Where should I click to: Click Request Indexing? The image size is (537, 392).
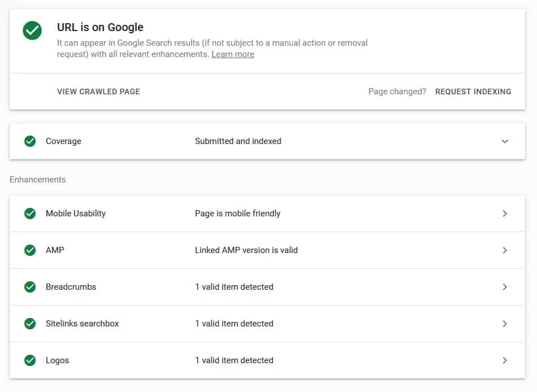(473, 92)
